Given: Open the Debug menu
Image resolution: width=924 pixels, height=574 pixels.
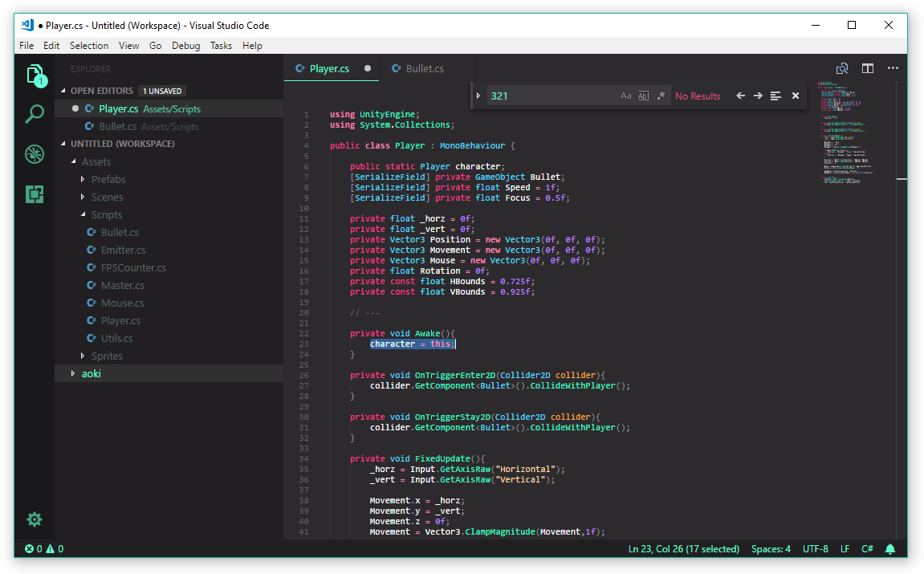Looking at the screenshot, I should click(186, 46).
